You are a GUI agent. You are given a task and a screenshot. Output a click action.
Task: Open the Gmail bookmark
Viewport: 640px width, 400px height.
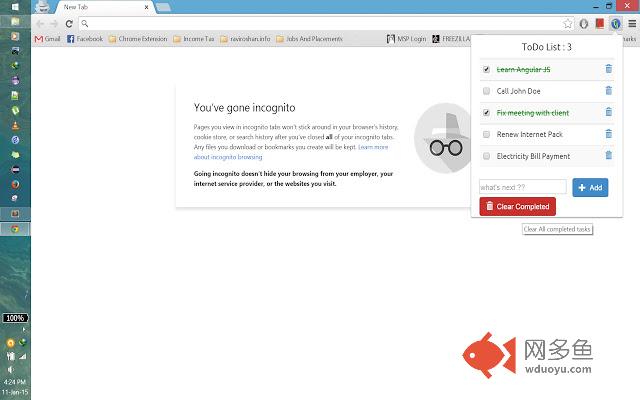coord(47,39)
